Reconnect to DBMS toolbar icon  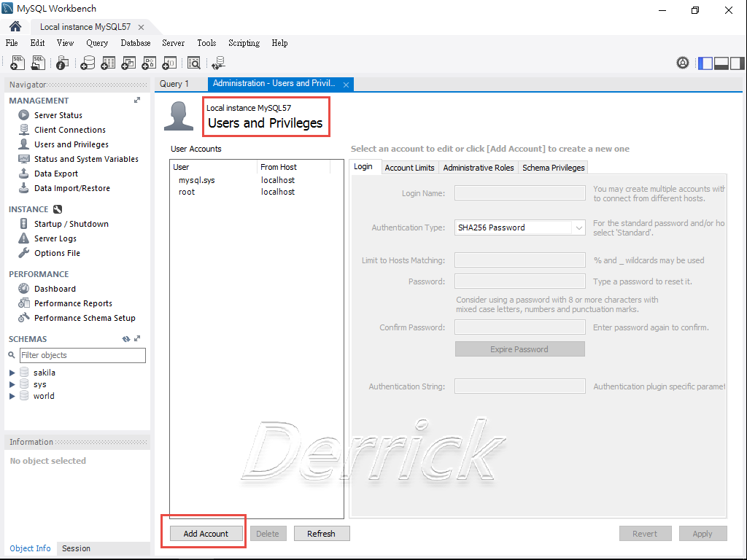pos(218,63)
